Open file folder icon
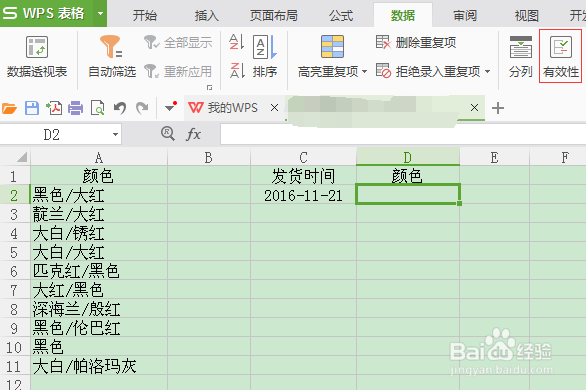586x390 pixels. click(9, 108)
